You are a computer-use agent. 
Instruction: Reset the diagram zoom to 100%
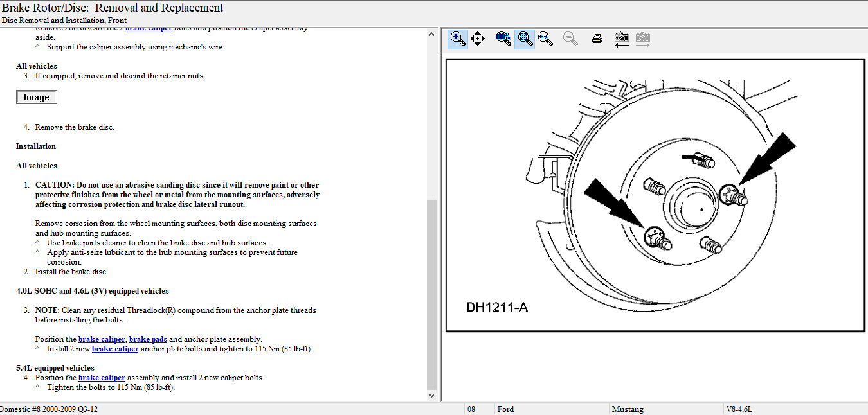click(503, 39)
